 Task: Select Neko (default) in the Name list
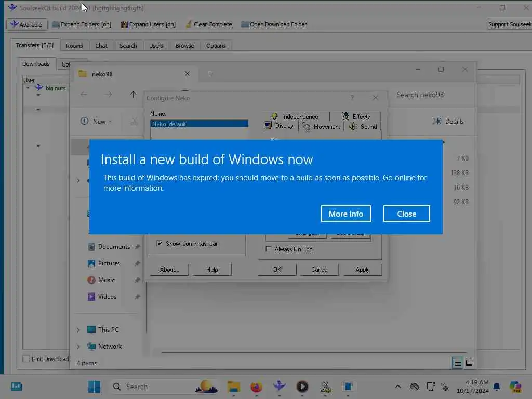click(x=199, y=124)
